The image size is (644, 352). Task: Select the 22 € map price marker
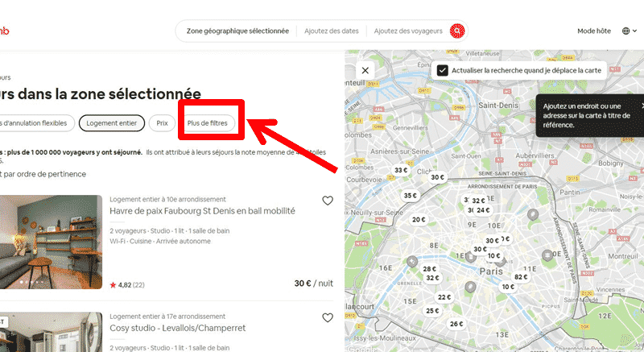coord(444,297)
